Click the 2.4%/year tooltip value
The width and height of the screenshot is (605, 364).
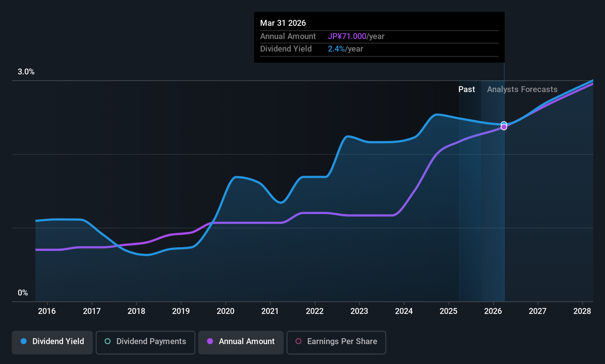click(345, 49)
